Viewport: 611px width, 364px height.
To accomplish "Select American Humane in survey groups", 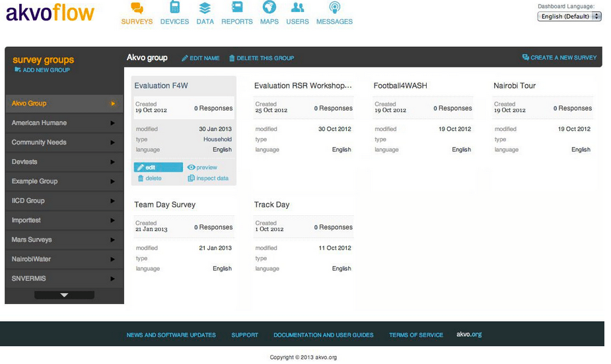I will point(64,123).
